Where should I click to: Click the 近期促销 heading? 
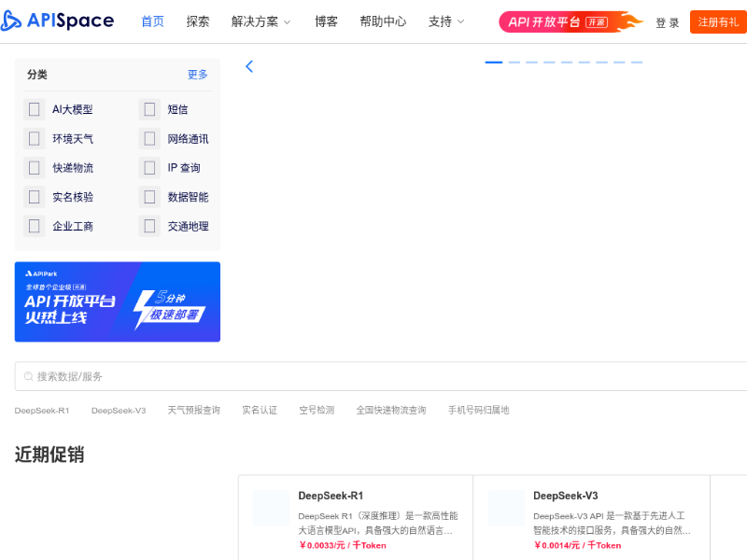point(49,455)
